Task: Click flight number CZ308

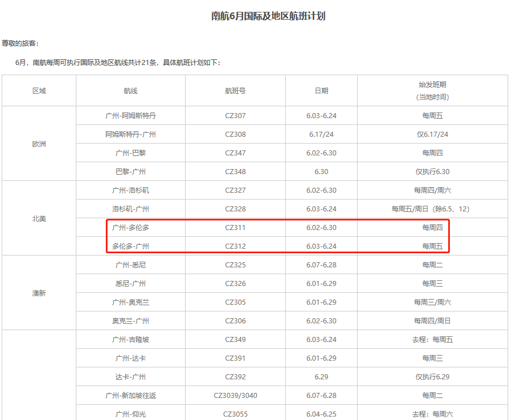Action: [235, 134]
